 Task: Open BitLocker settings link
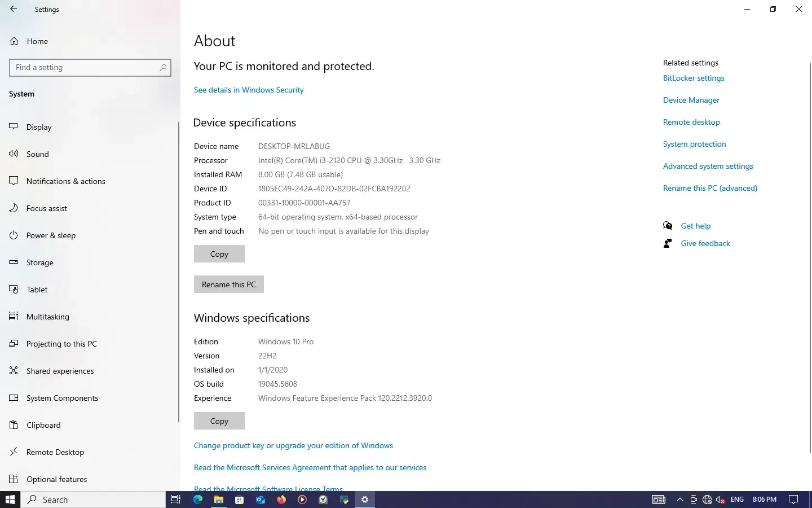694,78
